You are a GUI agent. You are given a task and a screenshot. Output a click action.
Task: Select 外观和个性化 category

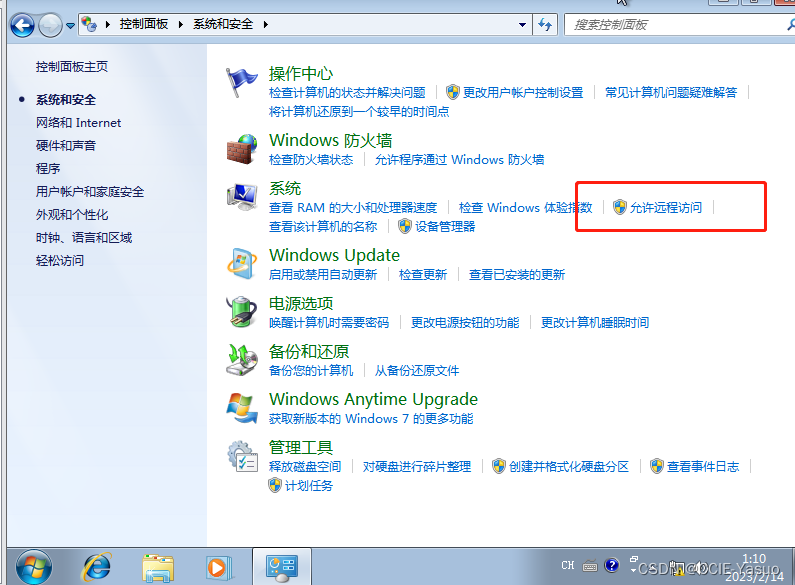point(71,215)
